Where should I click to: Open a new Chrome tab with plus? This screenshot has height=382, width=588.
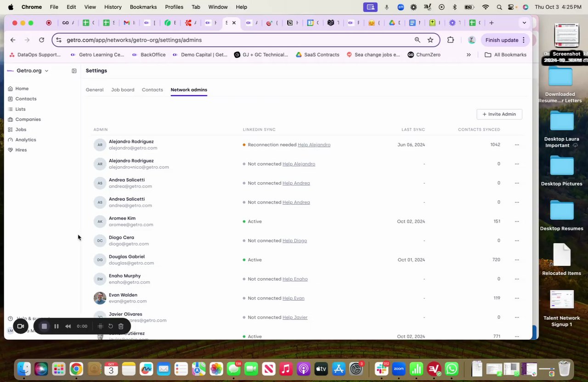(492, 23)
